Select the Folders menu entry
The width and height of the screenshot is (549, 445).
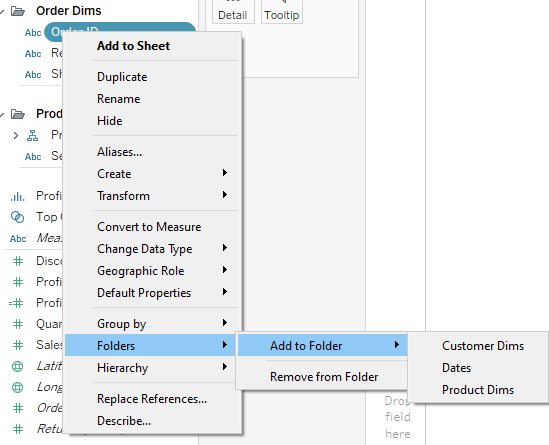coord(150,346)
